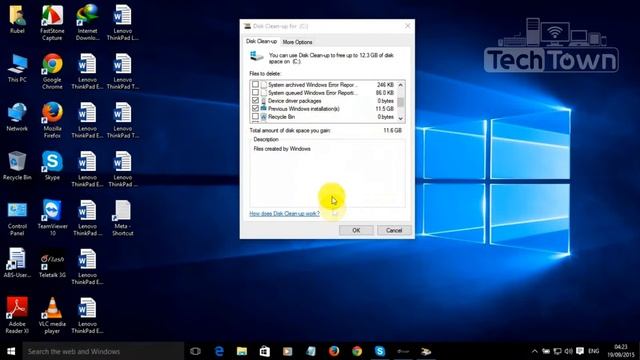Select 'Previous Windows installation(s)' list row text
The width and height of the screenshot is (640, 360).
pyautogui.click(x=304, y=109)
